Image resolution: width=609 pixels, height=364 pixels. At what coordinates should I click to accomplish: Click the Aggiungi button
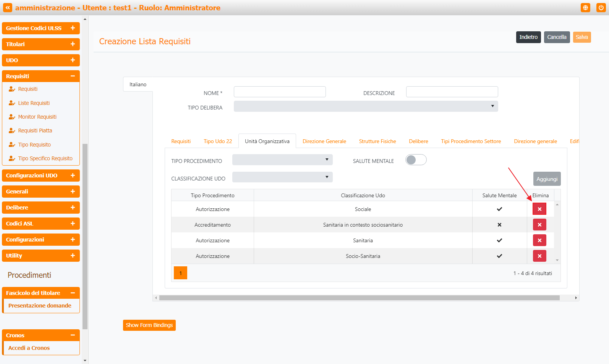(547, 179)
